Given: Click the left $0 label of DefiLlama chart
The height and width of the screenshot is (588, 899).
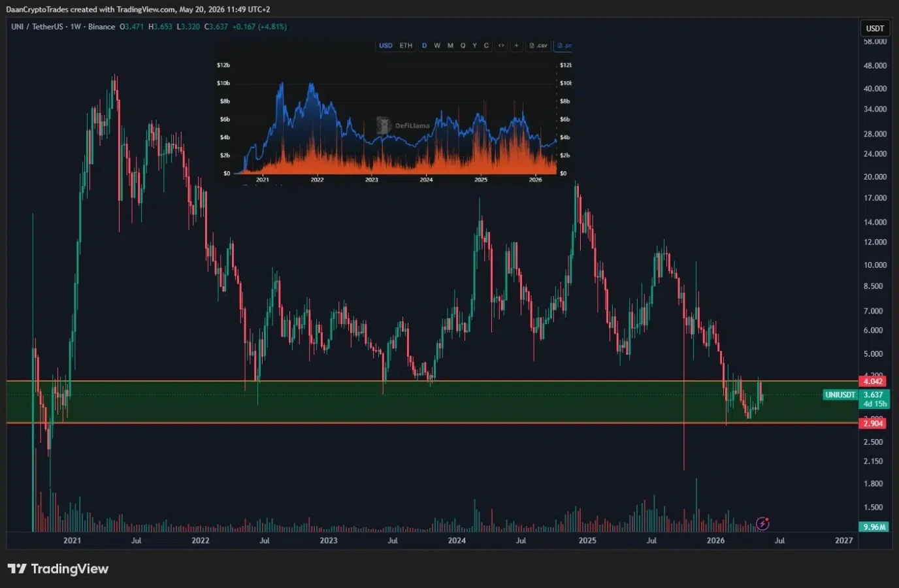Looking at the screenshot, I should 226,174.
